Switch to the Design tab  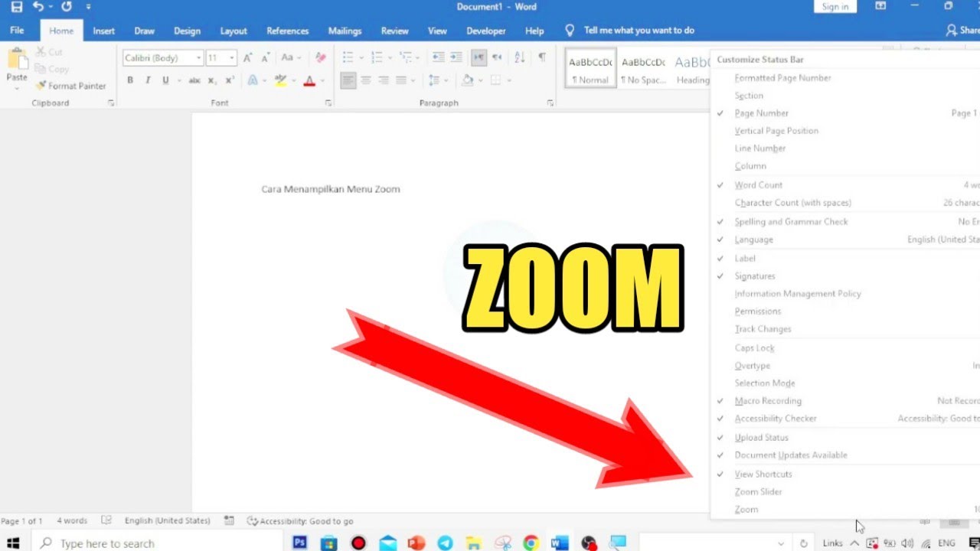click(187, 31)
